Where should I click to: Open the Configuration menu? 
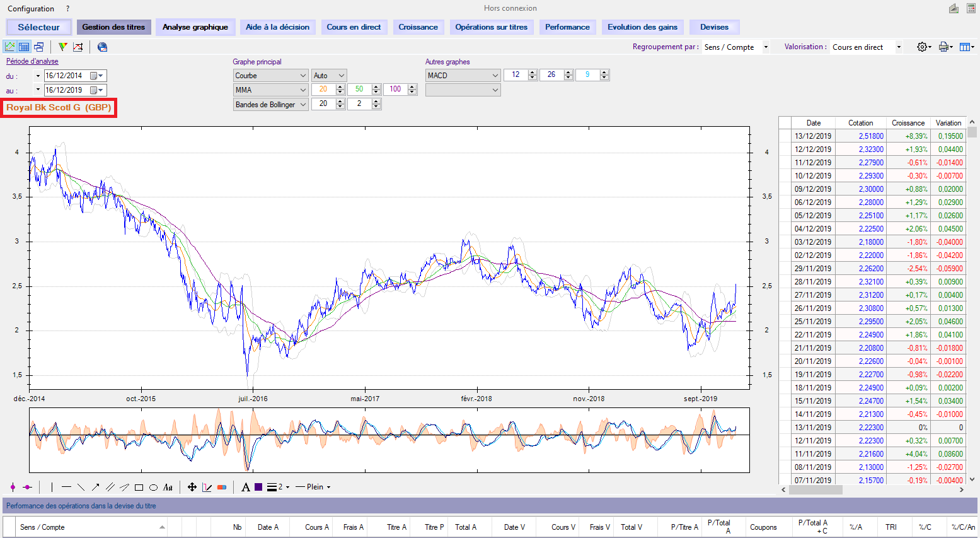pos(31,9)
